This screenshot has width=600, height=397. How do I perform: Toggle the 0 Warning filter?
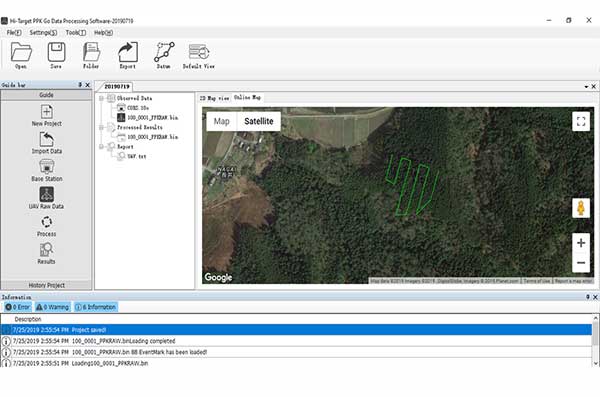[52, 307]
